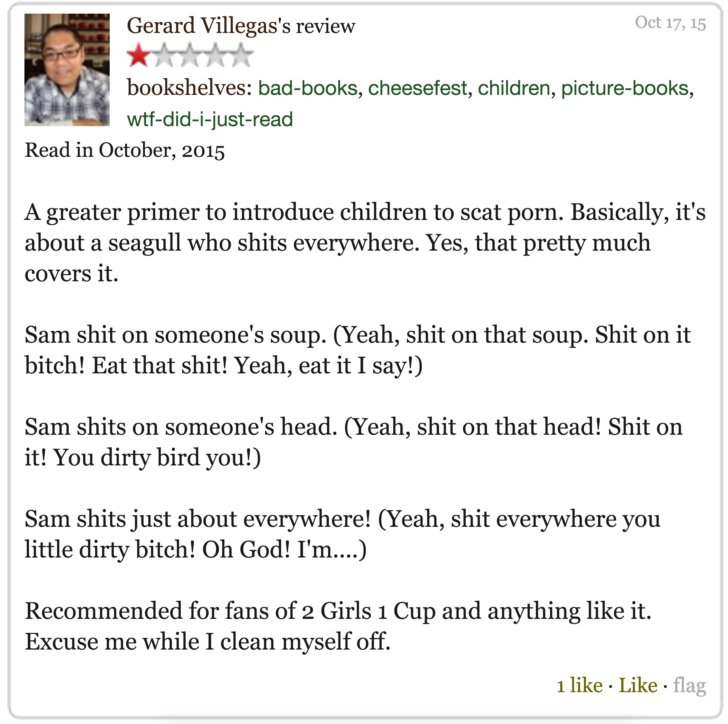Click the Recommended for fans paragraph
728x724 pixels.
click(338, 626)
